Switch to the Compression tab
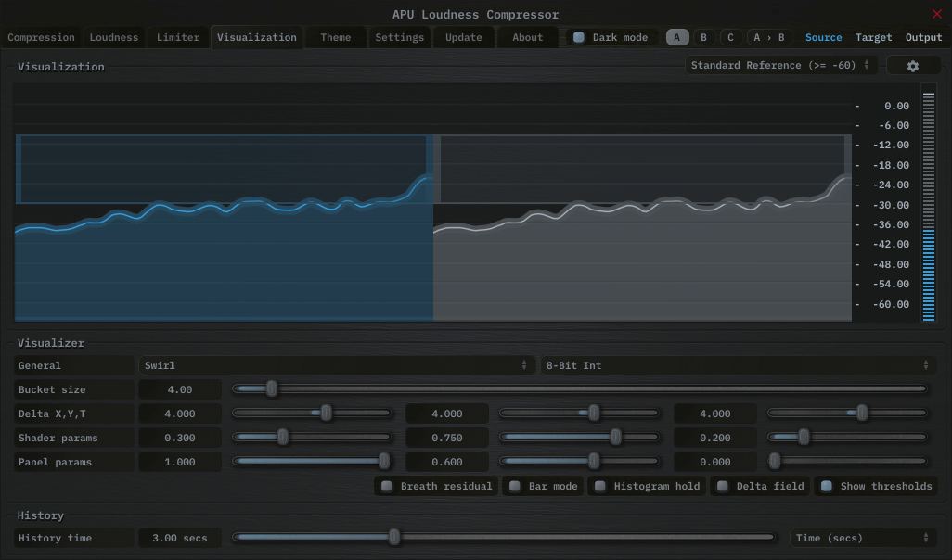The width and height of the screenshot is (952, 560). pyautogui.click(x=41, y=38)
